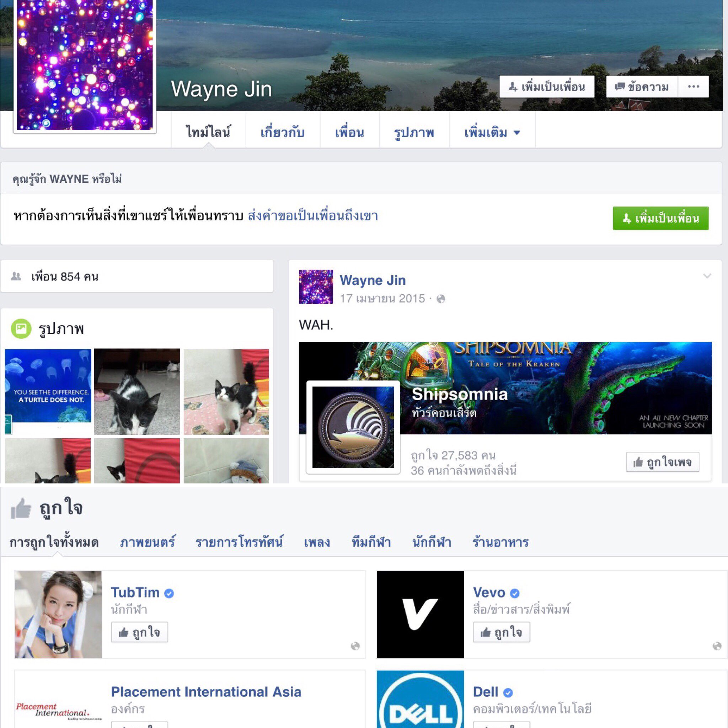This screenshot has width=728, height=728.
Task: Click the verified badge next to Vevo
Action: click(x=515, y=594)
